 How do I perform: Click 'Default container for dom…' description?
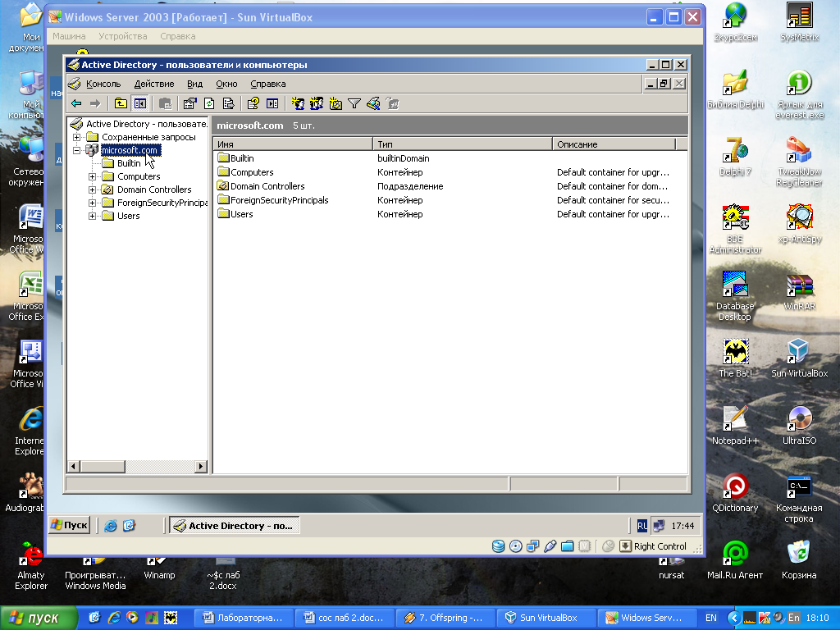[612, 186]
